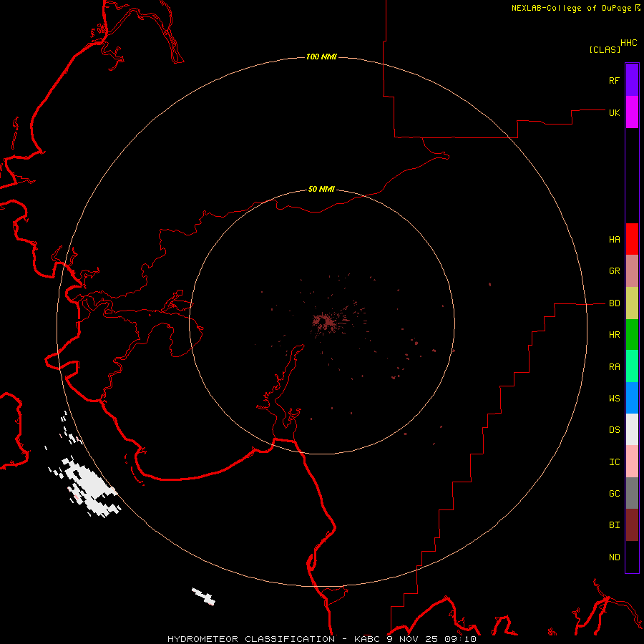Click the "IC" legend label
Screen dimensions: 644x644
click(614, 462)
